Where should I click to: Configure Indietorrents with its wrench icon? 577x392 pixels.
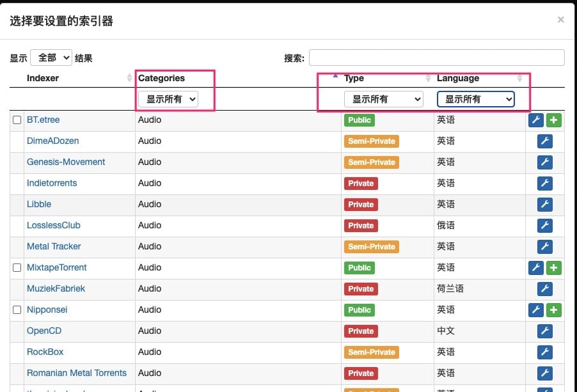pyautogui.click(x=544, y=184)
